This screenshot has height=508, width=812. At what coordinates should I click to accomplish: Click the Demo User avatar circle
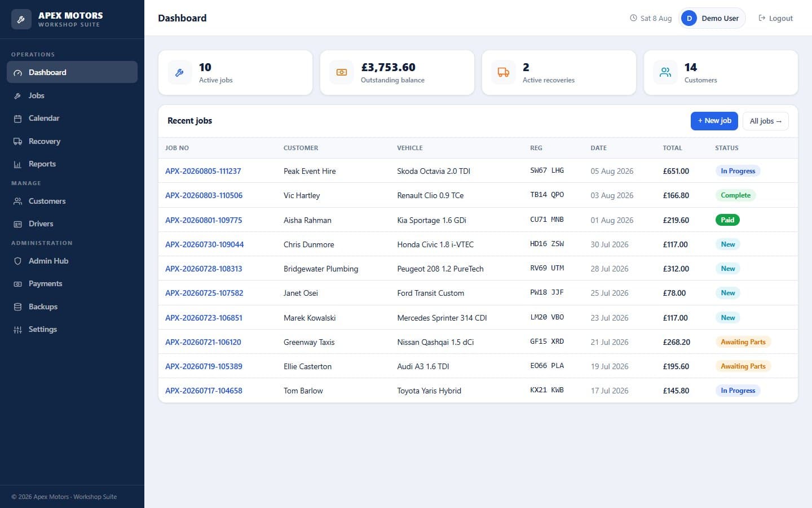[689, 18]
